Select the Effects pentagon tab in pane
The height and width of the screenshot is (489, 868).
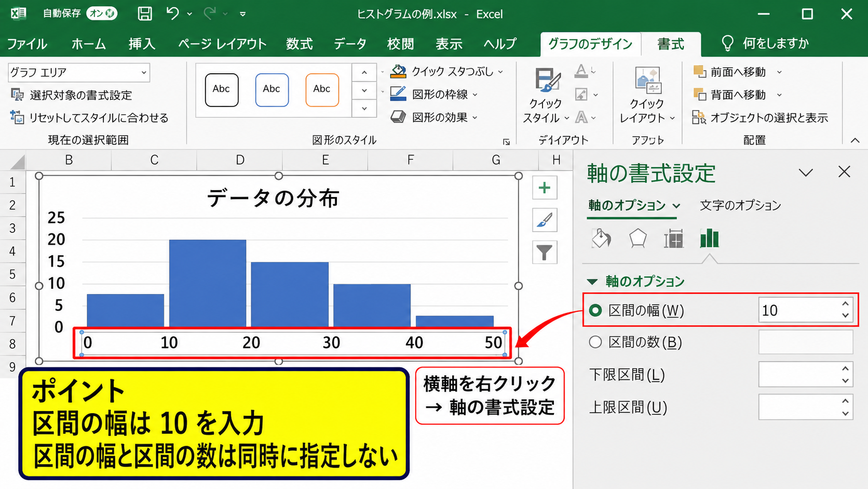point(638,239)
